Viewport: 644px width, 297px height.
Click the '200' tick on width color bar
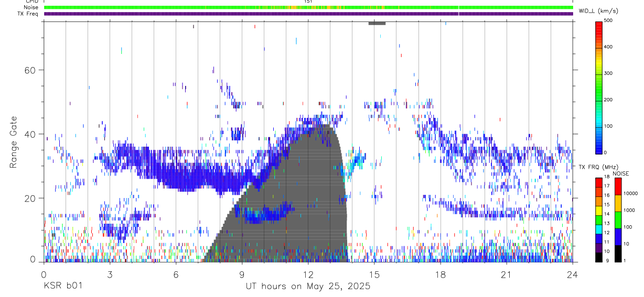609,100
